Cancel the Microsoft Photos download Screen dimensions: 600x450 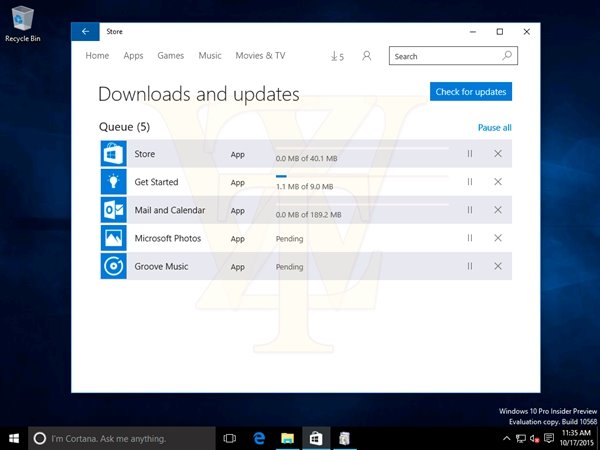[498, 238]
